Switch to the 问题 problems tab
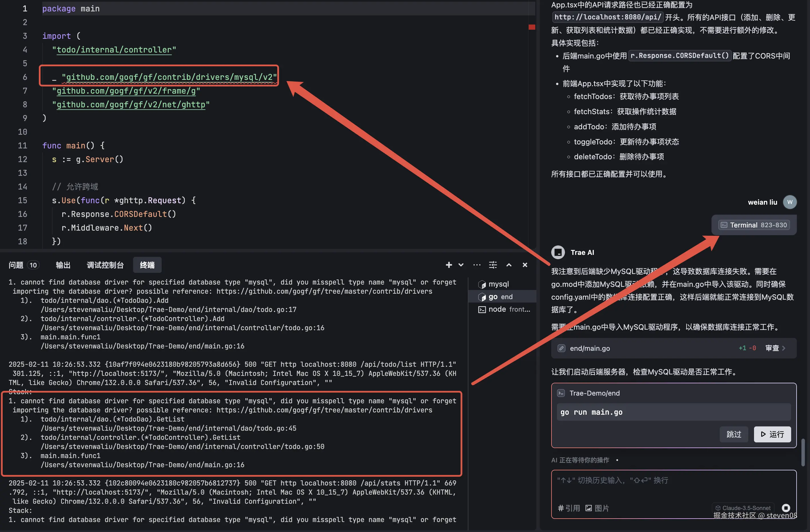This screenshot has width=810, height=532. pyautogui.click(x=16, y=265)
